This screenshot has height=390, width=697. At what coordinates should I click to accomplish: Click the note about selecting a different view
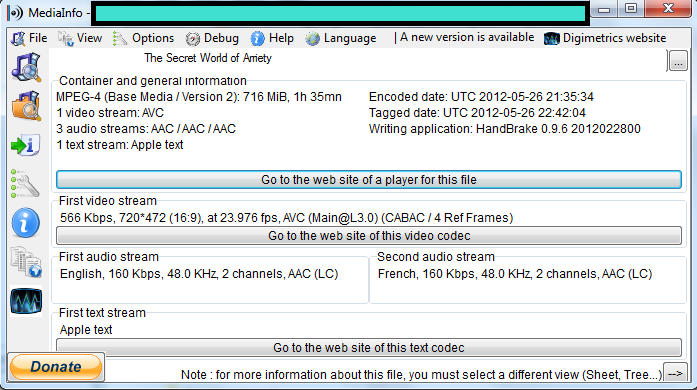pos(421,375)
